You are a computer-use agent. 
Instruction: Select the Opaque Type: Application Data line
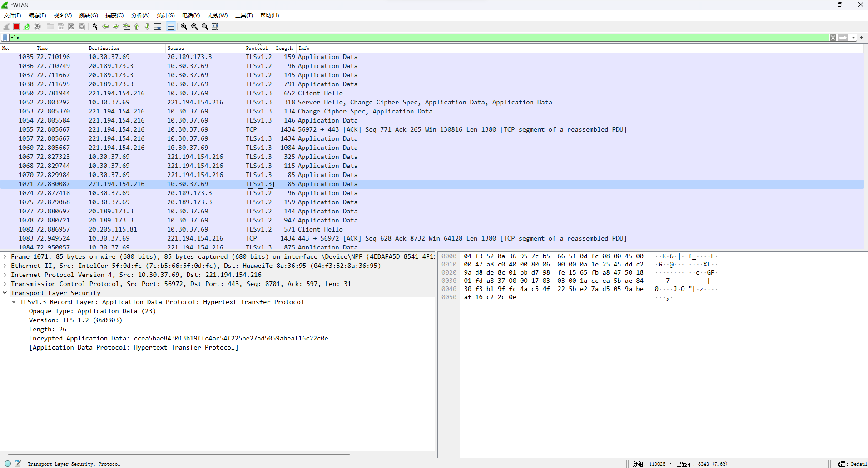click(92, 311)
